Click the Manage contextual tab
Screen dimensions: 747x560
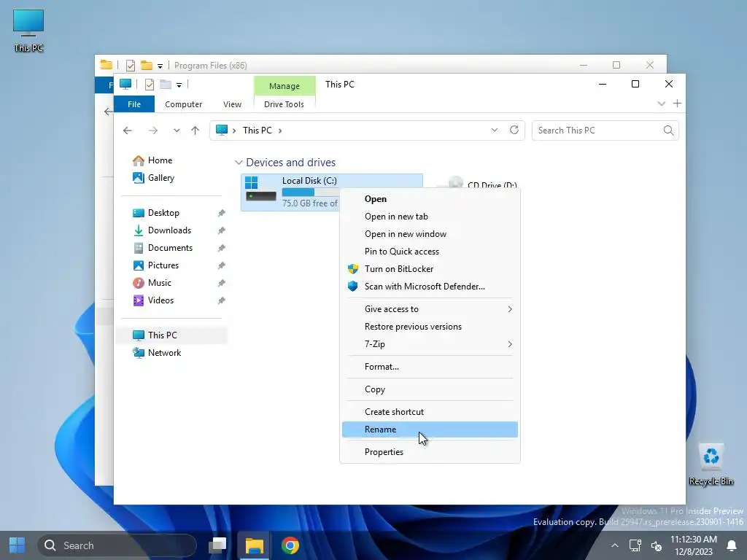pyautogui.click(x=285, y=86)
